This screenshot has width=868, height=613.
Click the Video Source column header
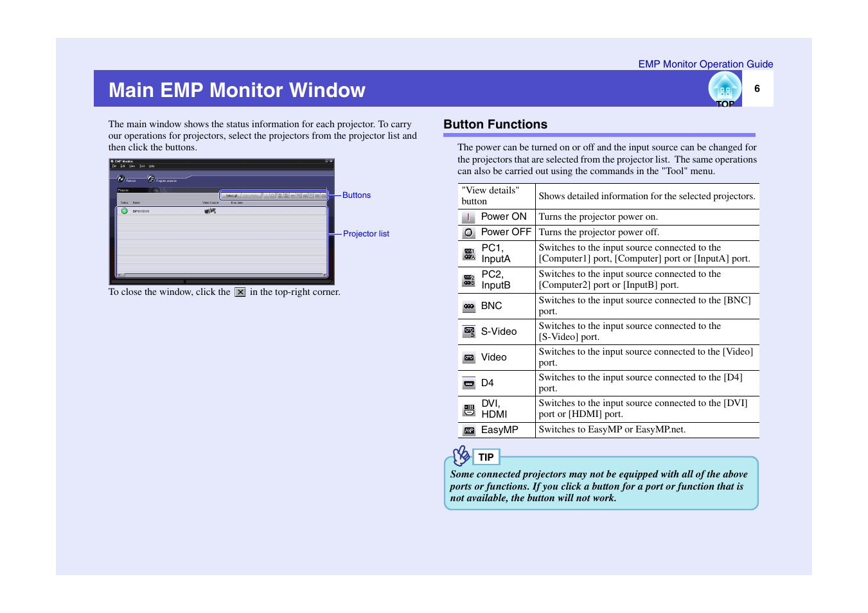pyautogui.click(x=210, y=202)
